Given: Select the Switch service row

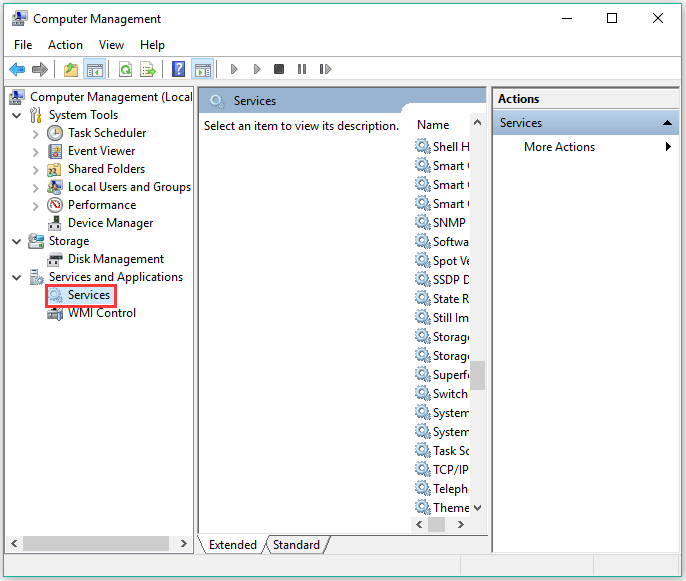Looking at the screenshot, I should click(x=442, y=394).
